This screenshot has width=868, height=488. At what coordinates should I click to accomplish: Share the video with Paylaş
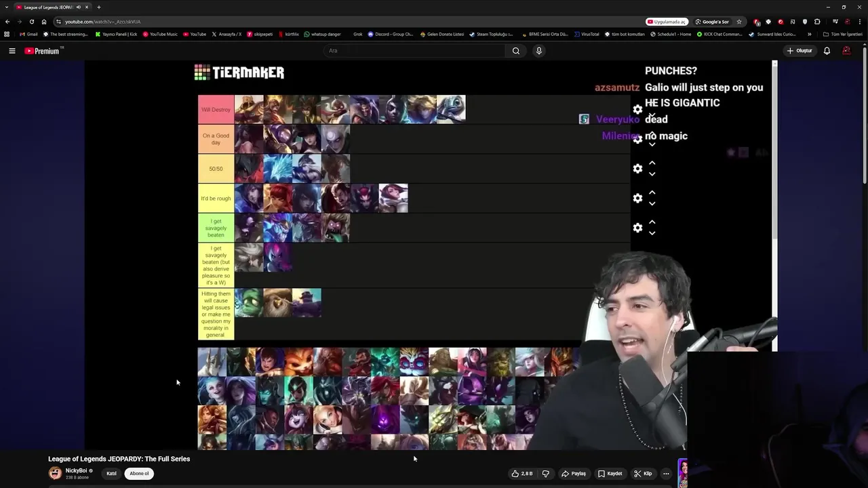point(574,474)
